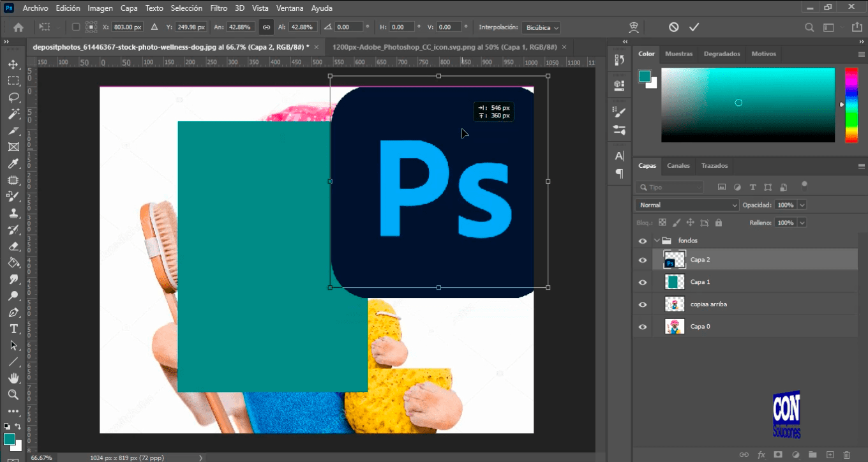Open the Archivo menu

pos(36,8)
